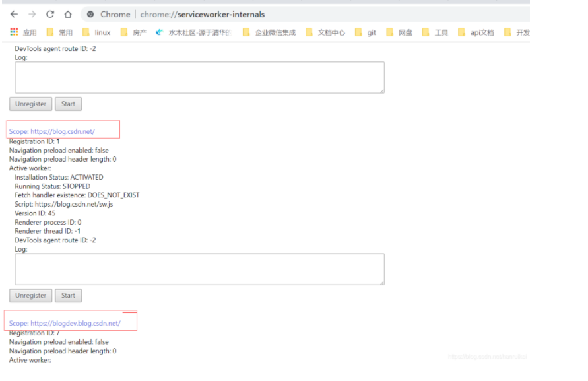Image resolution: width=588 pixels, height=381 pixels.
Task: Open the 水木社区 bookmark
Action: click(x=194, y=32)
